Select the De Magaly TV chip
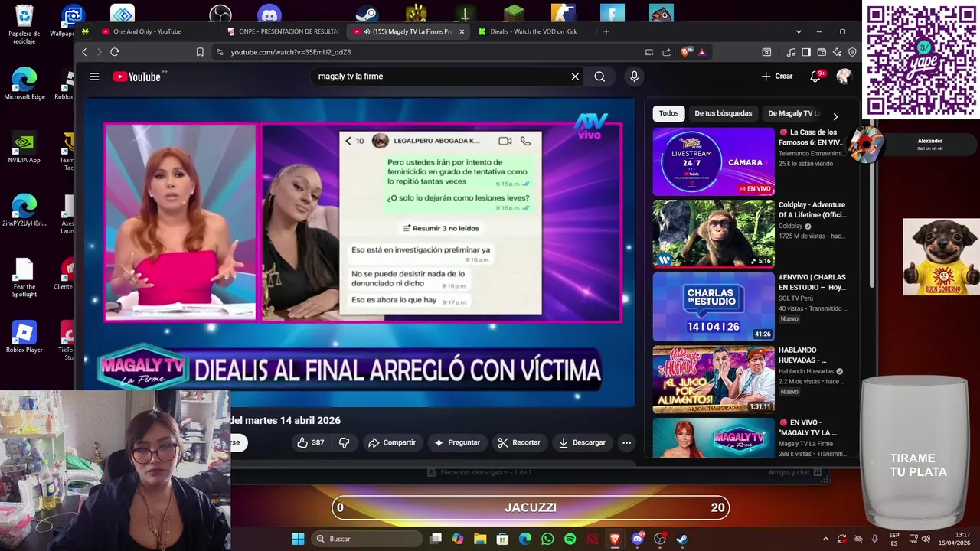 [x=792, y=113]
